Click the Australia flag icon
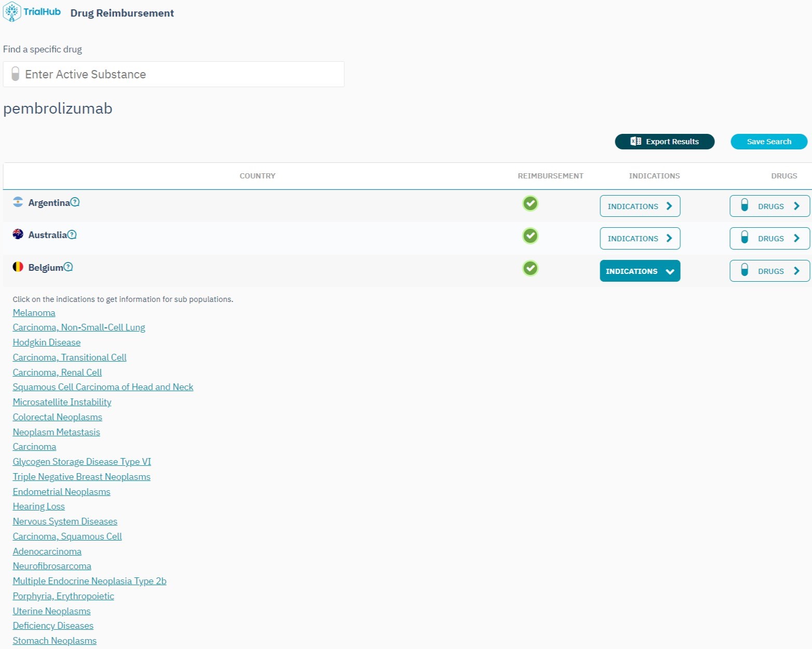The image size is (812, 649). point(18,234)
